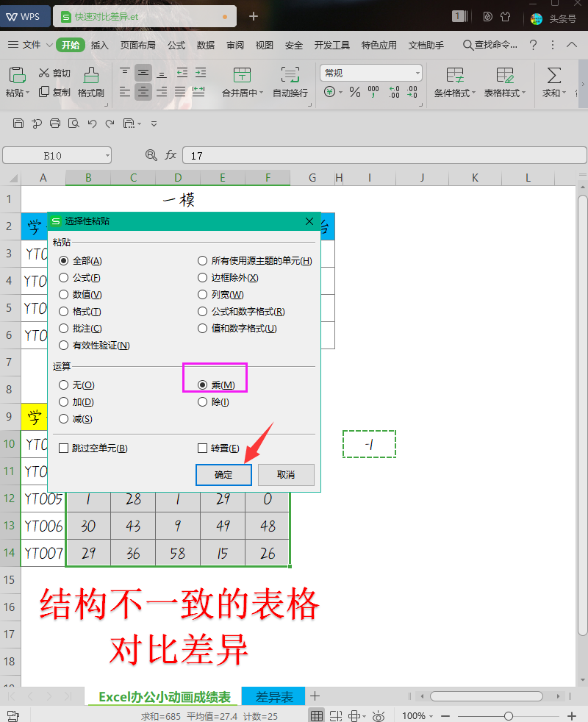This screenshot has width=588, height=722.
Task: Switch to the 差异表 sheet tab
Action: [x=274, y=697]
